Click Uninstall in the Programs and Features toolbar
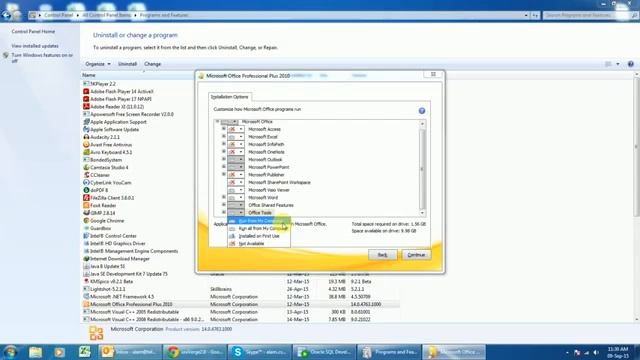Viewport: 640px width, 360px height. click(x=127, y=64)
